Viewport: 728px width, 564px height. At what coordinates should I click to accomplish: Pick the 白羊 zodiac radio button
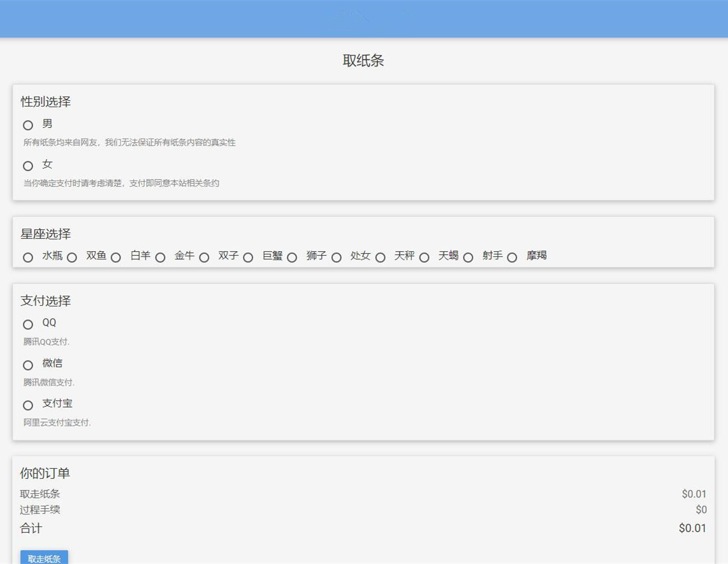pos(116,258)
